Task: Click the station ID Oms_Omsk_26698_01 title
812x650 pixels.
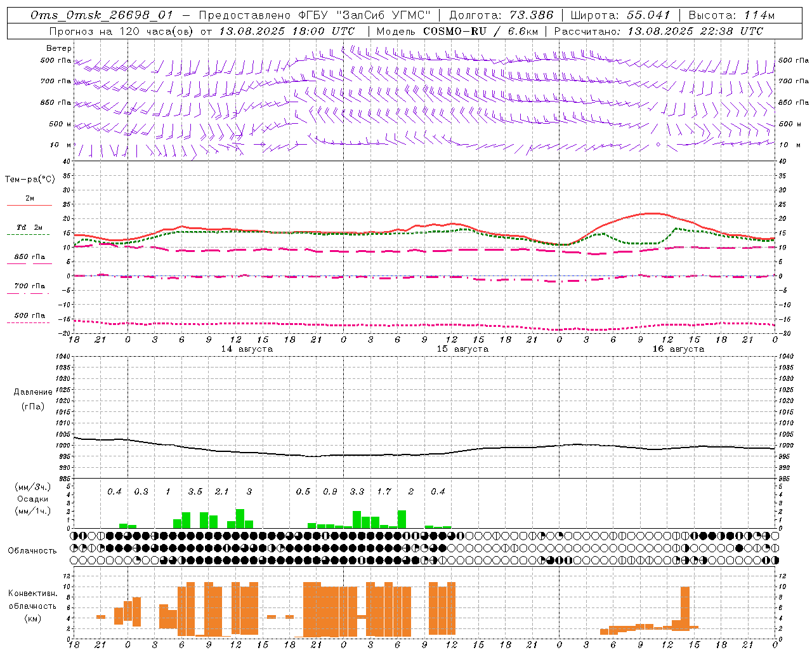Action: point(101,15)
